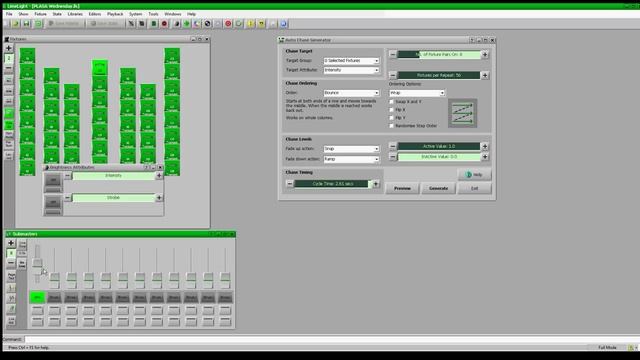Click the green loop arrow toolbar icon
This screenshot has width=640, height=360.
[x=239, y=24]
